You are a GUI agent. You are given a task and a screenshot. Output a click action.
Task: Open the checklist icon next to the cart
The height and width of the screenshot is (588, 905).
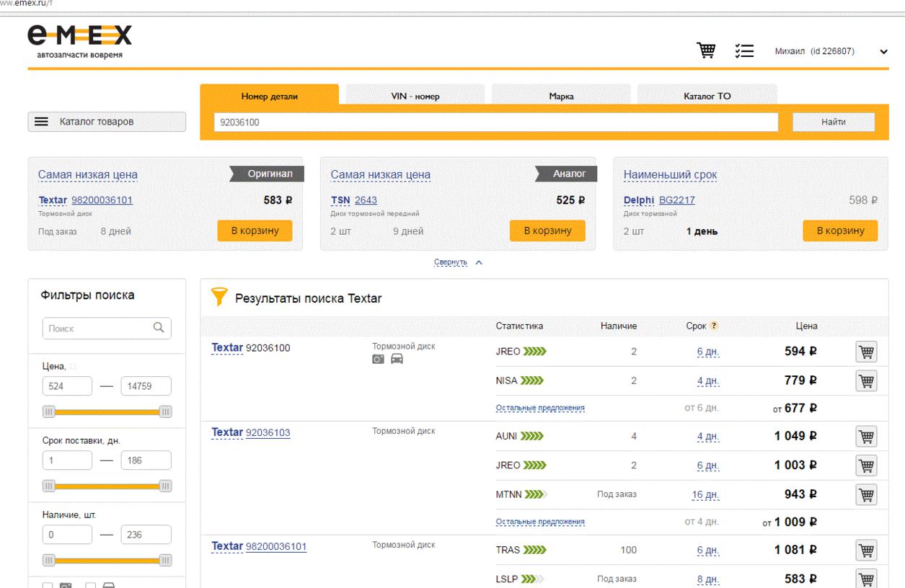tap(743, 51)
